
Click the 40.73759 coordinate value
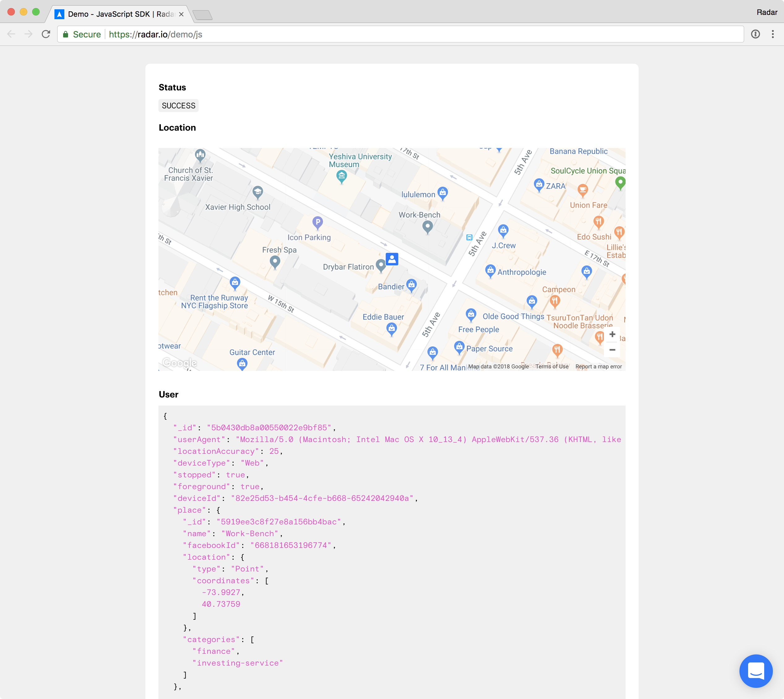coord(221,604)
